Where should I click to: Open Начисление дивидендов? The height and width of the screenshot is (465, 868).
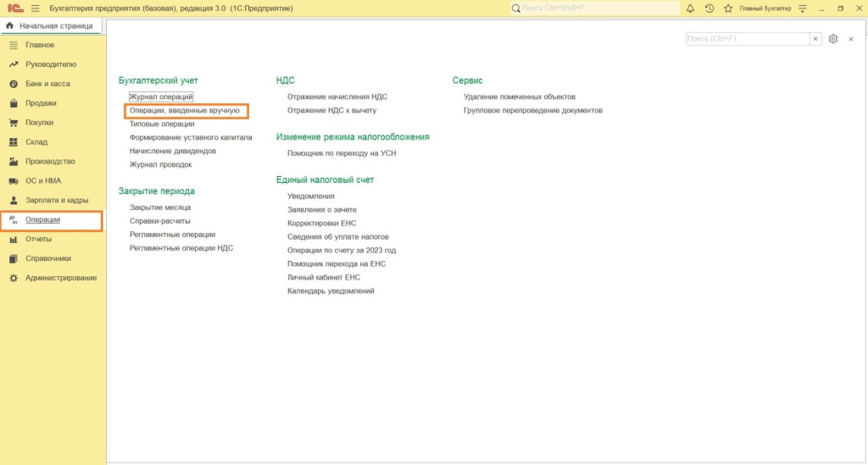(x=173, y=151)
